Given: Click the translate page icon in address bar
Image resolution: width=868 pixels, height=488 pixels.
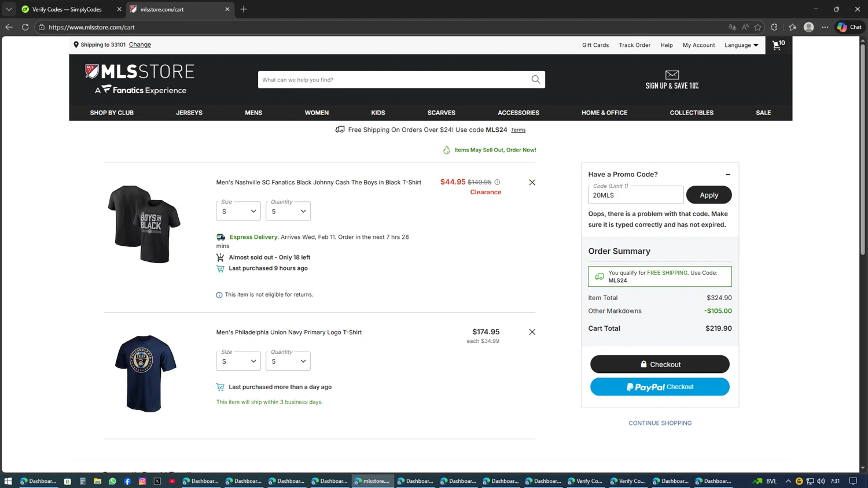Looking at the screenshot, I should 732,27.
